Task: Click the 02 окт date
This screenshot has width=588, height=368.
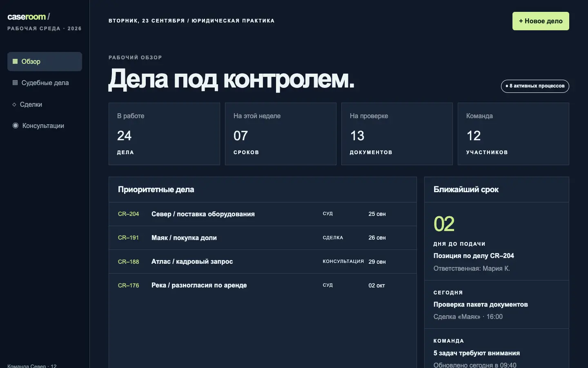Action: pyautogui.click(x=376, y=285)
